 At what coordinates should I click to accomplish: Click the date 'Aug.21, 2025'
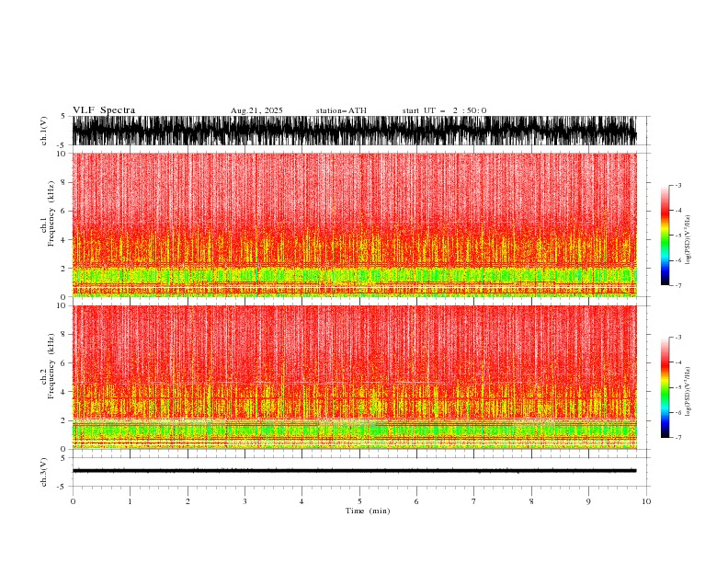[x=256, y=110]
